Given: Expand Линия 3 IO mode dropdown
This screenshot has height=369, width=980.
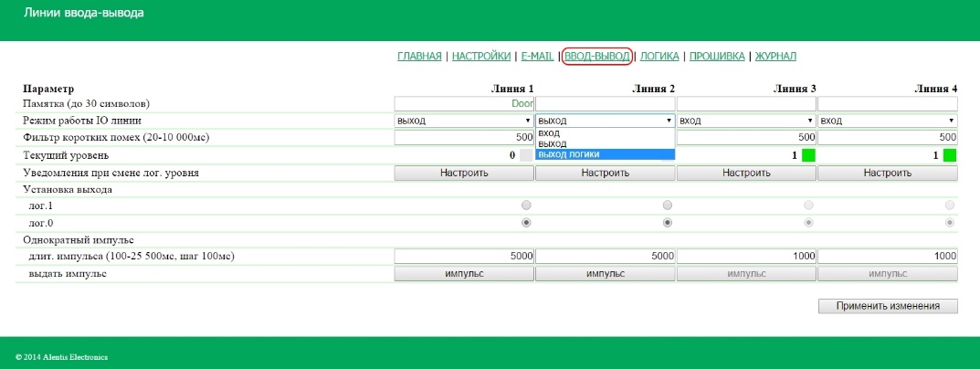Looking at the screenshot, I should tap(746, 121).
